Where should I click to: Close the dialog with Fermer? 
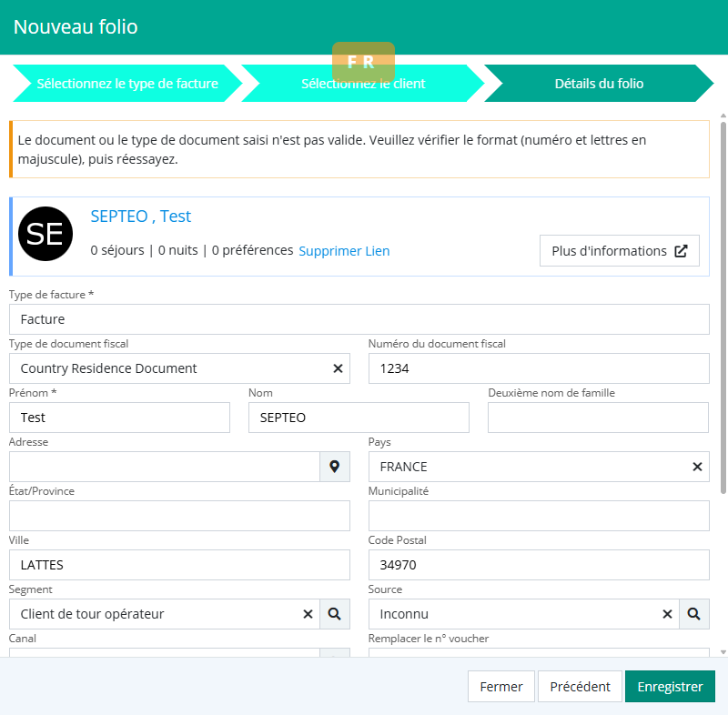pos(500,687)
